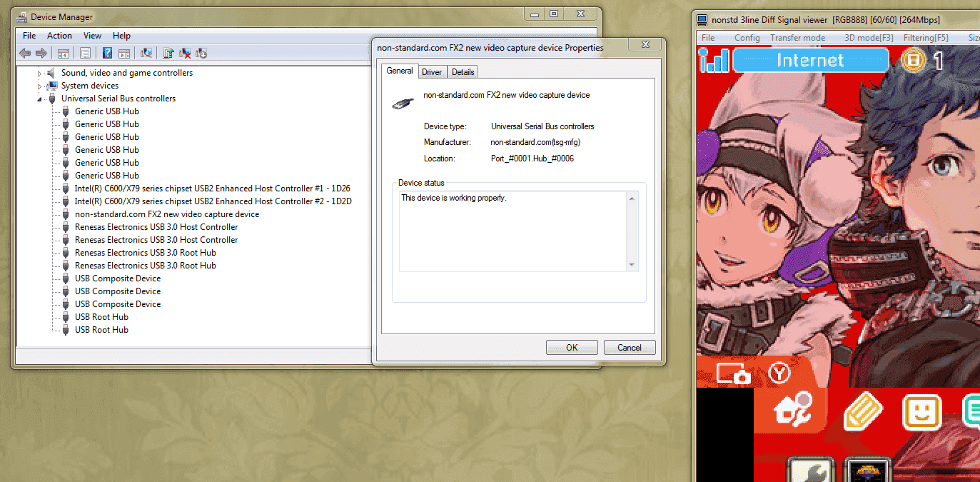Click Cancel in the Properties dialog
The height and width of the screenshot is (482, 980).
coord(630,348)
